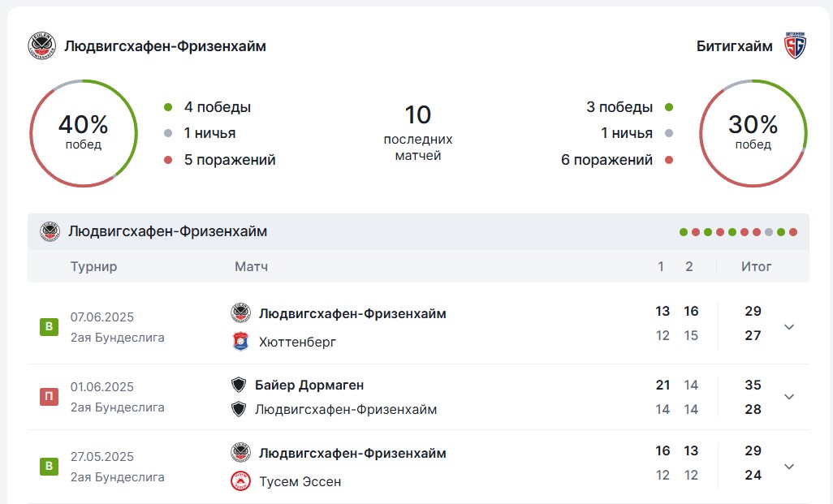Click the final score 27 for Хюттенберг
The image size is (833, 504).
point(753,336)
